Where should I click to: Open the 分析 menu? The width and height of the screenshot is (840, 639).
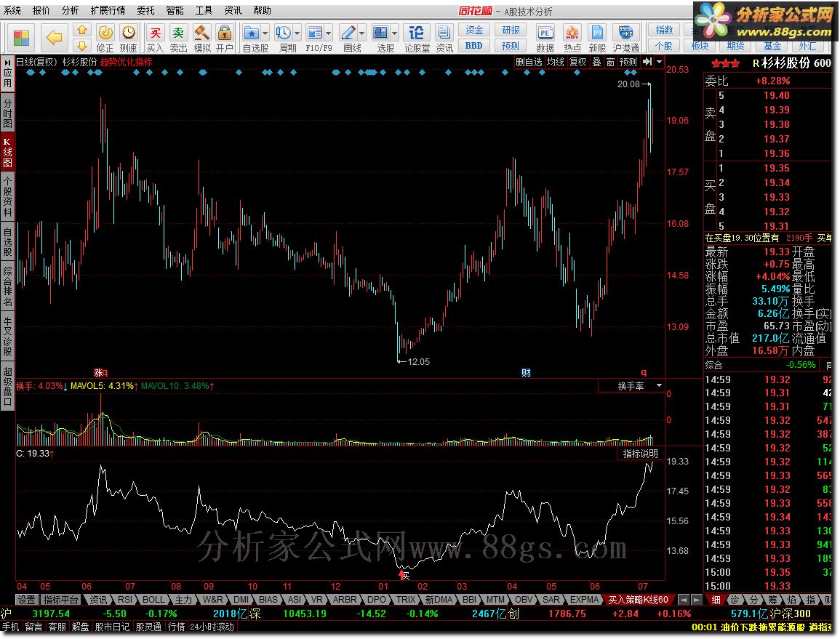pyautogui.click(x=70, y=11)
